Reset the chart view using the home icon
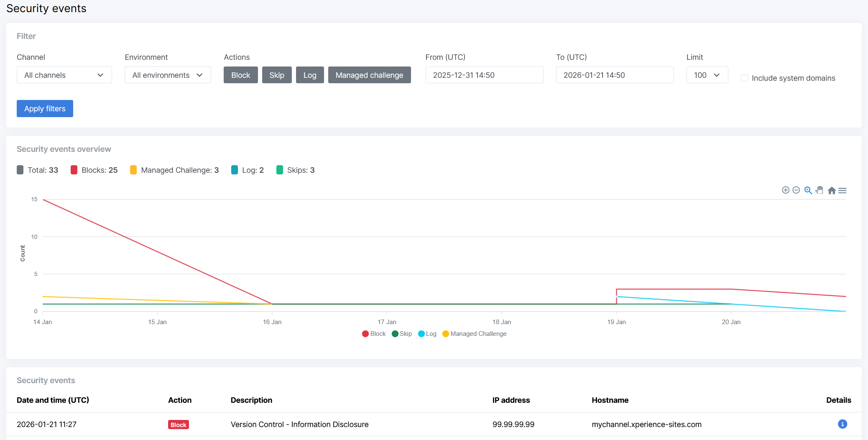Viewport: 868px width, 440px height. tap(832, 190)
